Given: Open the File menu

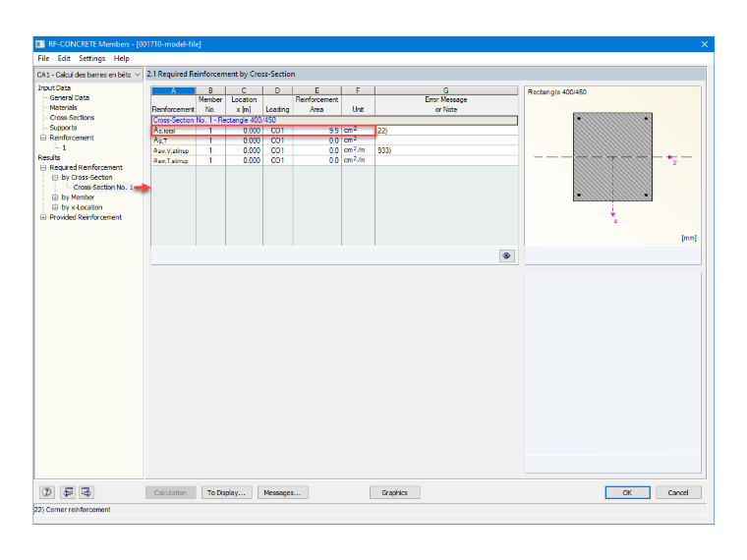Looking at the screenshot, I should [x=43, y=58].
